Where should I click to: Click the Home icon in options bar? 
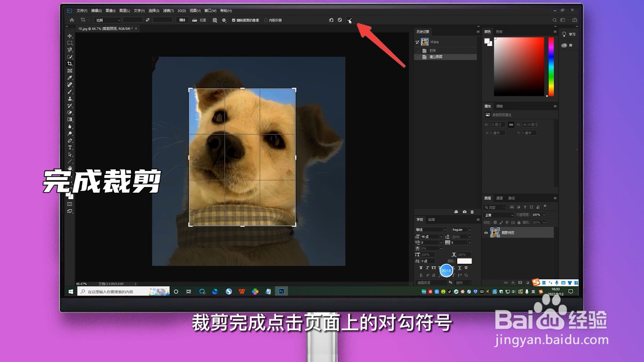click(72, 20)
